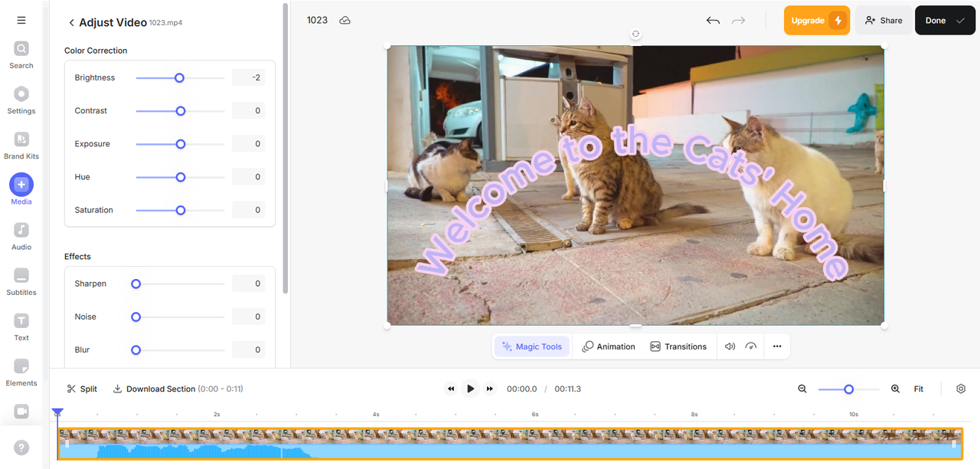Zoom out the timeline

coord(802,389)
